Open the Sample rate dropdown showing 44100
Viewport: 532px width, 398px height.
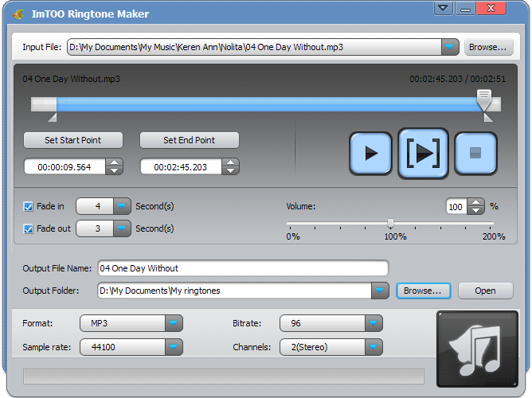174,347
